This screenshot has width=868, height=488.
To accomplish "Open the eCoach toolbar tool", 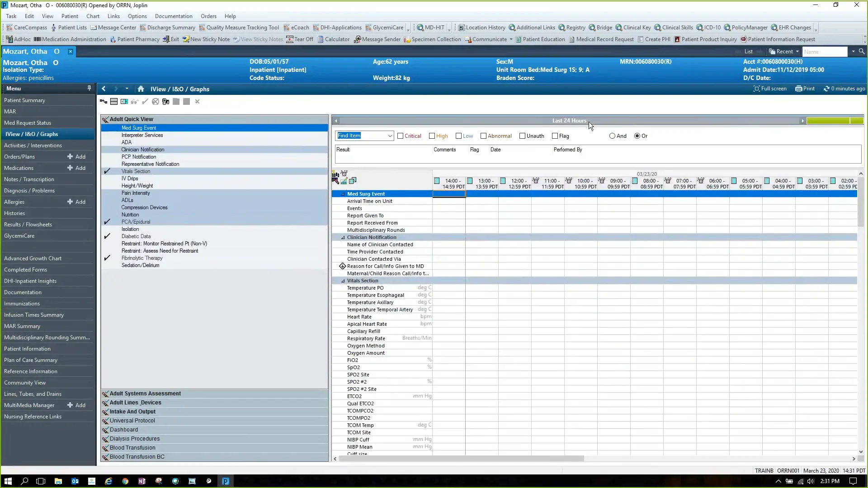I will click(296, 27).
